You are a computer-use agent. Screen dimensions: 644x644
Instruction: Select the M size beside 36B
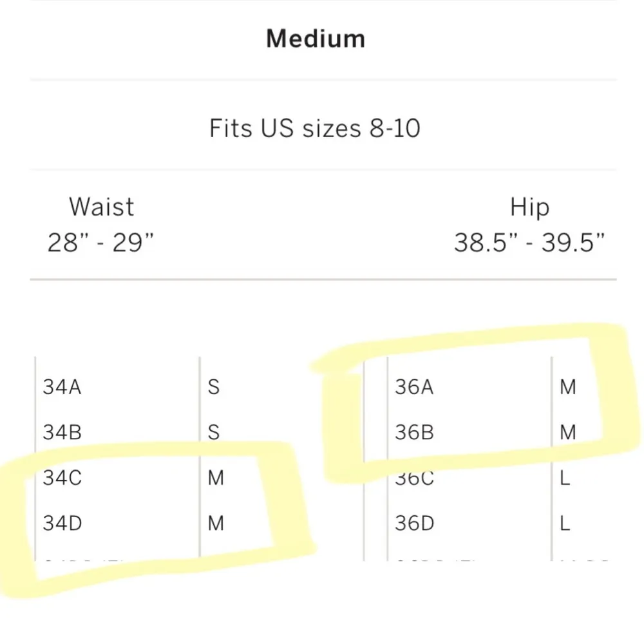(568, 432)
